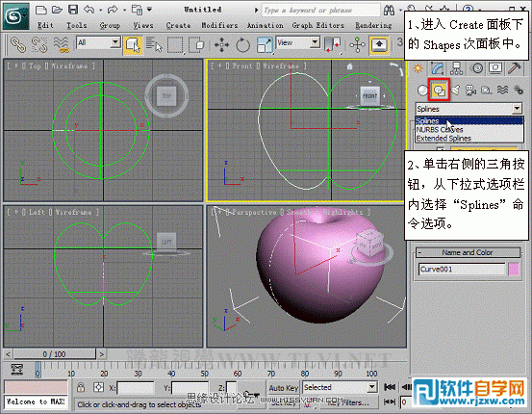Switch to the Modify panel tab
The image size is (532, 414).
[438, 68]
